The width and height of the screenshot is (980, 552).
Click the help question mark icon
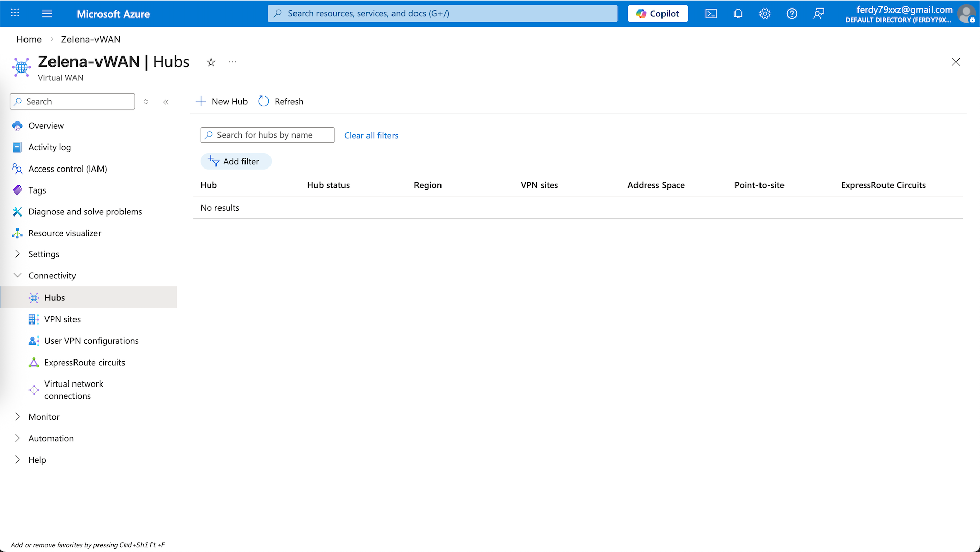792,14
